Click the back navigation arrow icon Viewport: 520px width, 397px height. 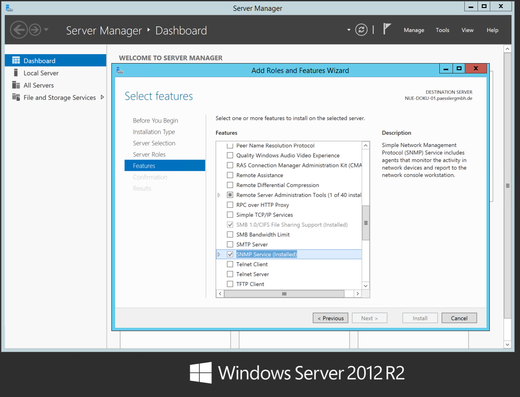point(19,30)
